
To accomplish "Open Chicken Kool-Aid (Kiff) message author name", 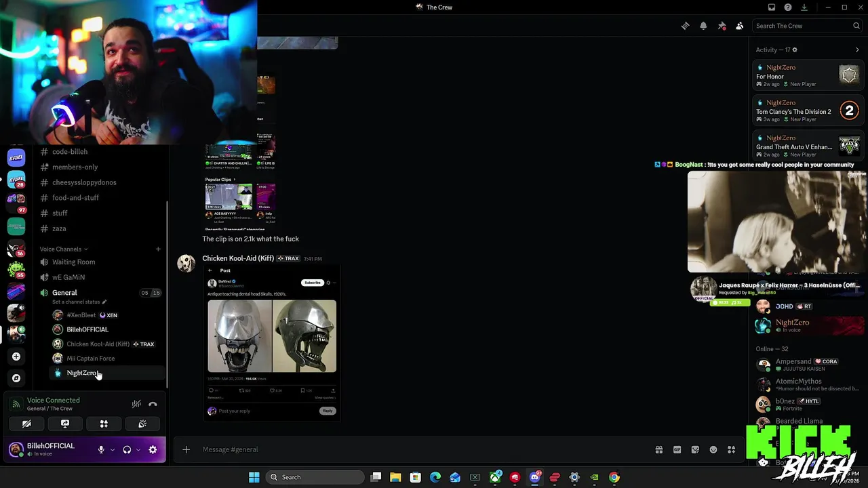I will (238, 258).
